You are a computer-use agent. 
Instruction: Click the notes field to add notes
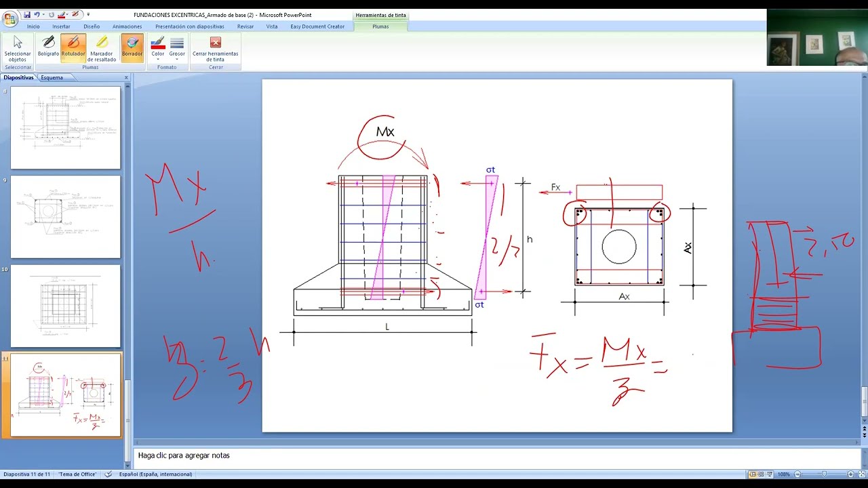click(x=498, y=455)
